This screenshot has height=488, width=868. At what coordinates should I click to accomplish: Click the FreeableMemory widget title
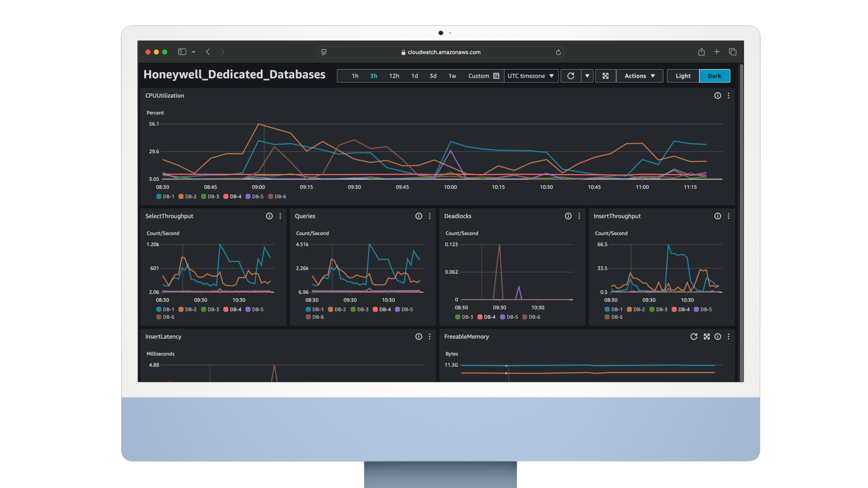467,337
